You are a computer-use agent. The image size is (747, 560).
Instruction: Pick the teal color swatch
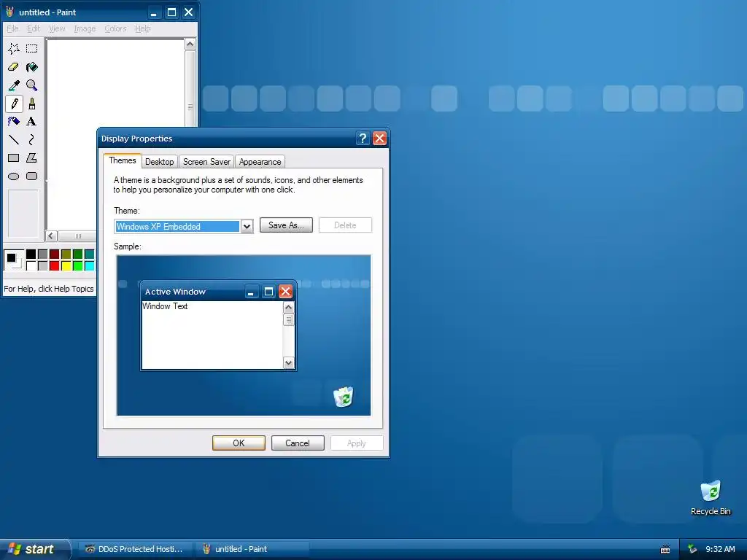click(89, 254)
